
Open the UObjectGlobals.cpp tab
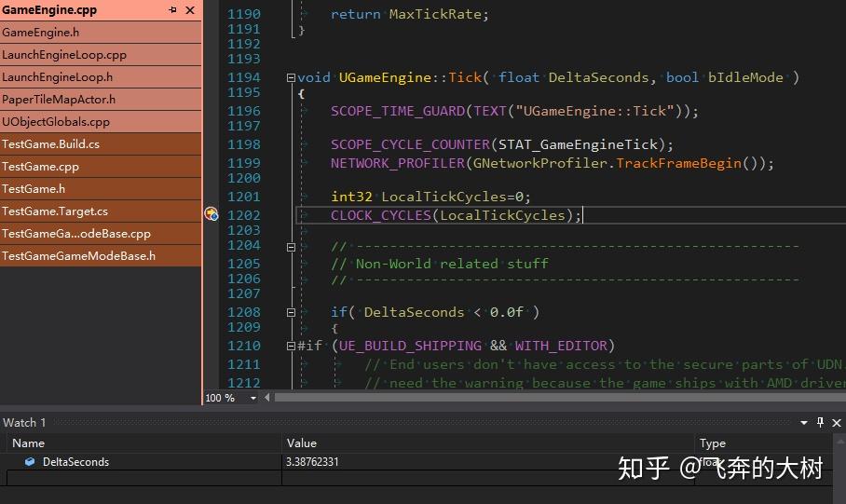101,122
